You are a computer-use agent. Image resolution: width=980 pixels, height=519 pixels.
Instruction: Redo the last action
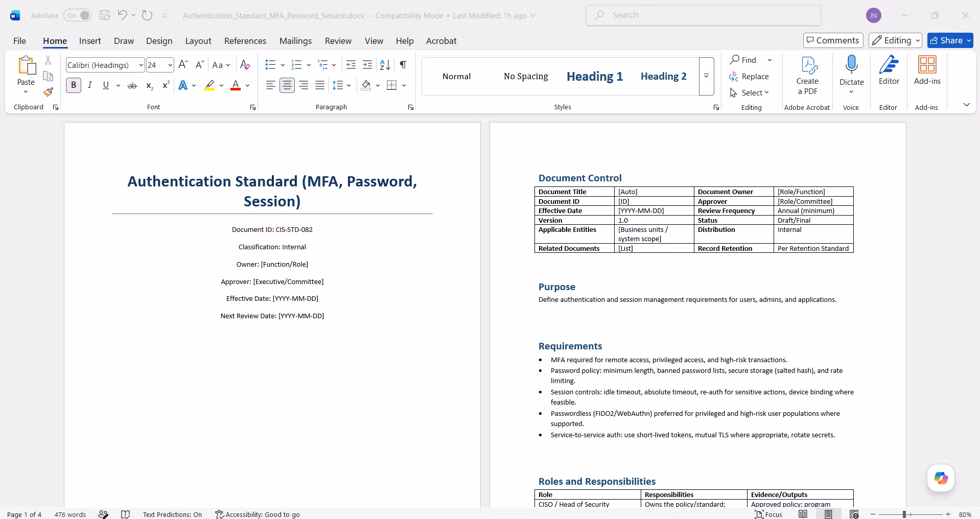[x=147, y=15]
